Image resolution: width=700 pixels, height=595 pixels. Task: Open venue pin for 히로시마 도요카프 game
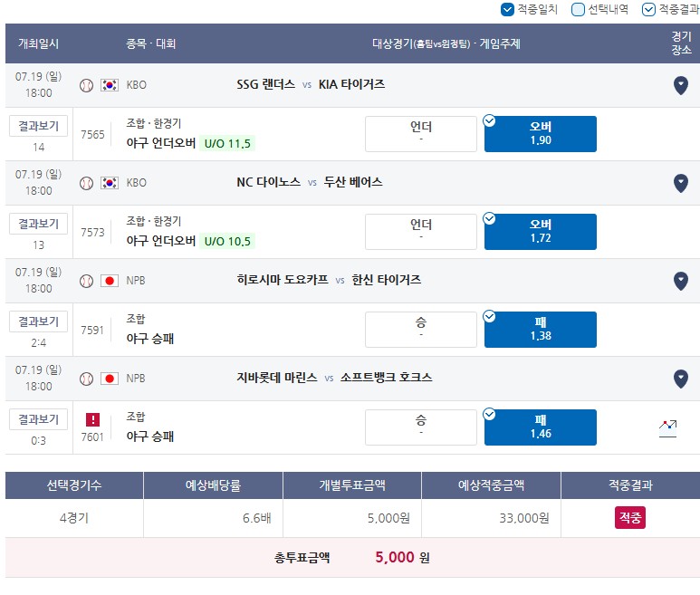[680, 281]
